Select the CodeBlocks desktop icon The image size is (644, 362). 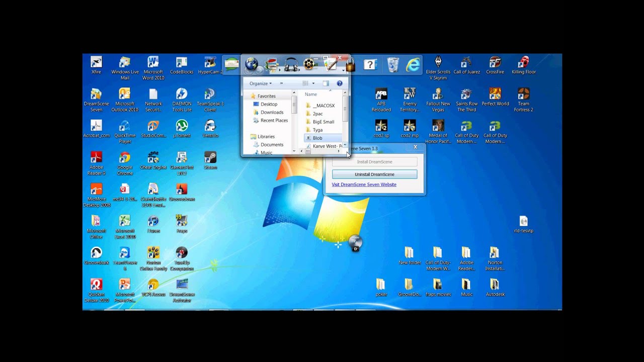(x=182, y=65)
